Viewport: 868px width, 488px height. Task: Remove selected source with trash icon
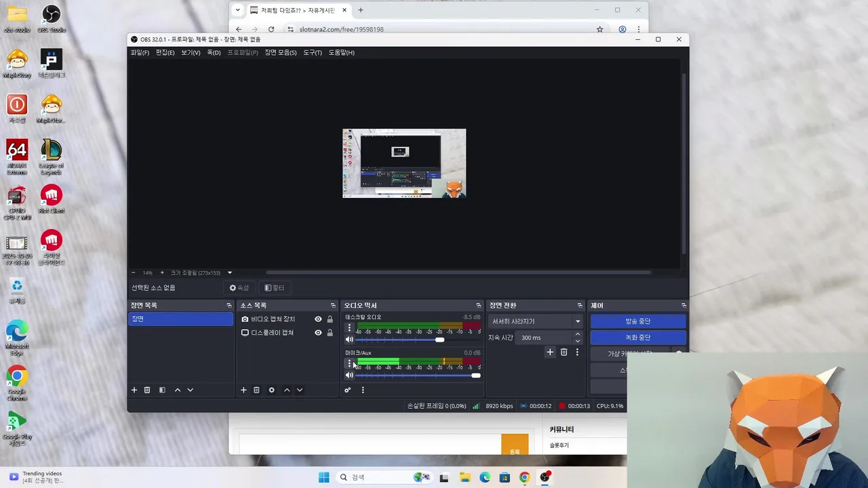tap(256, 390)
